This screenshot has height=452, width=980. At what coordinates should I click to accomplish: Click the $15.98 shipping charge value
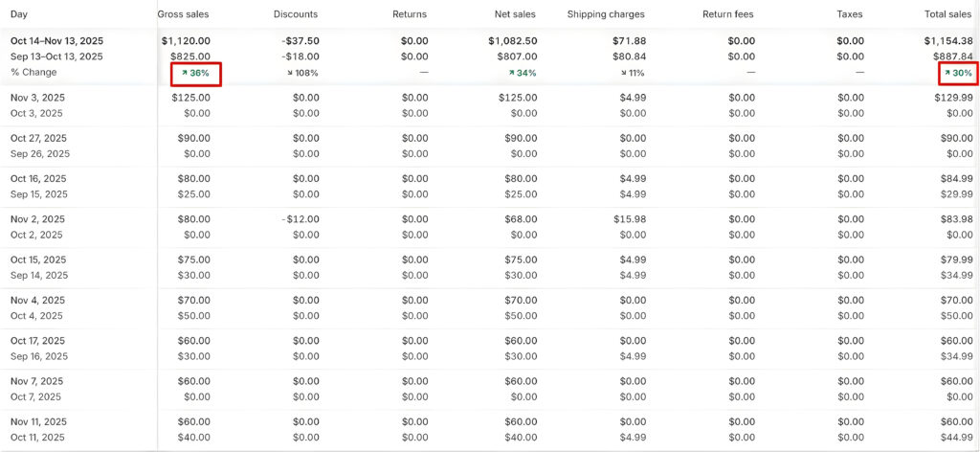(x=629, y=219)
